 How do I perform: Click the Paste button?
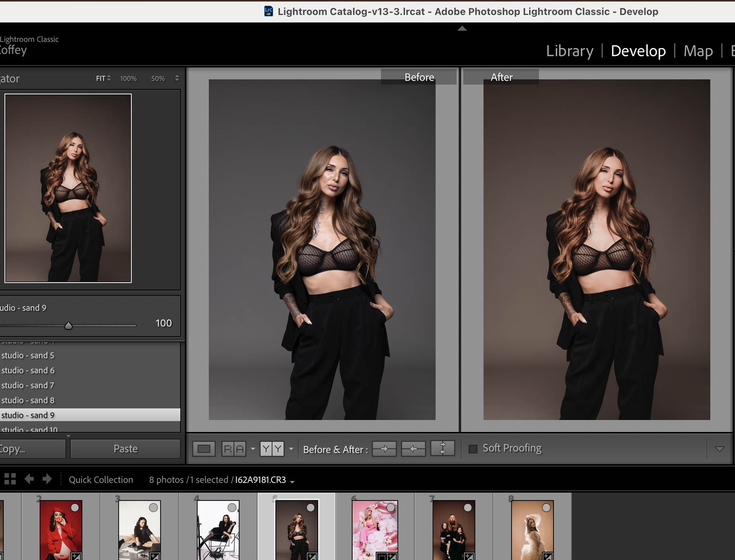point(125,449)
